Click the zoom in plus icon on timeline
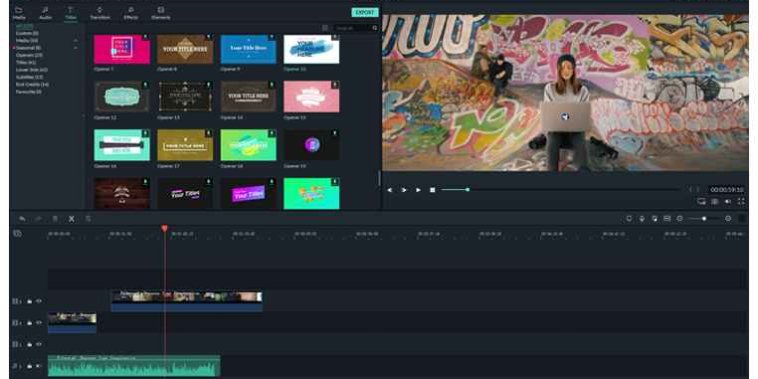 tap(728, 219)
